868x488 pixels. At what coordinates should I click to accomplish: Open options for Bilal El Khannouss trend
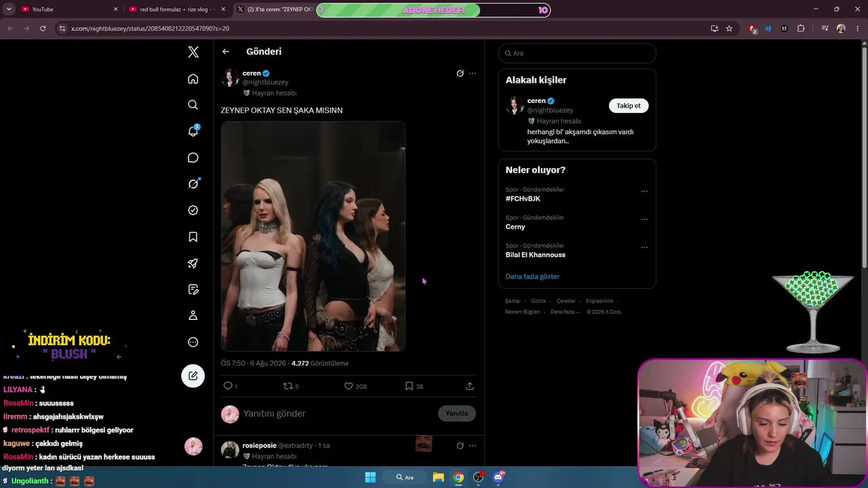(x=644, y=247)
